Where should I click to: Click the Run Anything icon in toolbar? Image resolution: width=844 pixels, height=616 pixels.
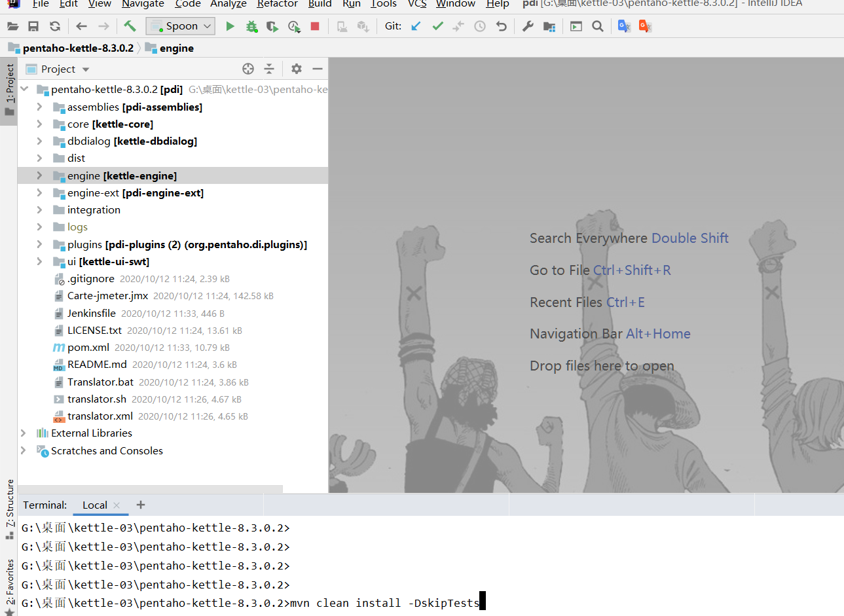point(576,26)
